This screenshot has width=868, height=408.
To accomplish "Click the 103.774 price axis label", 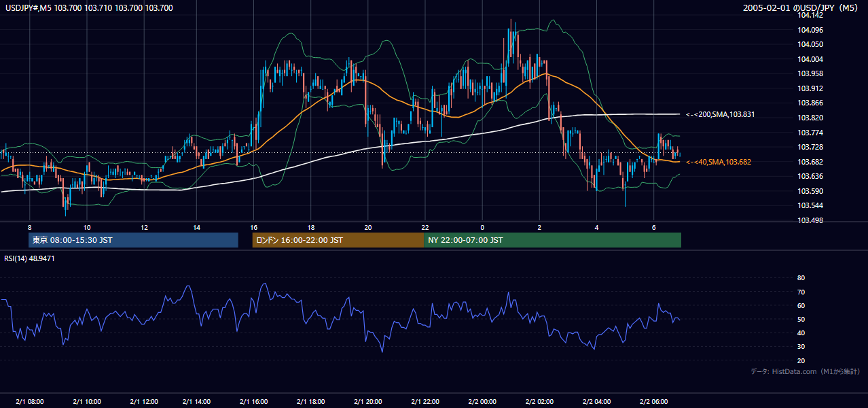I will coord(811,133).
